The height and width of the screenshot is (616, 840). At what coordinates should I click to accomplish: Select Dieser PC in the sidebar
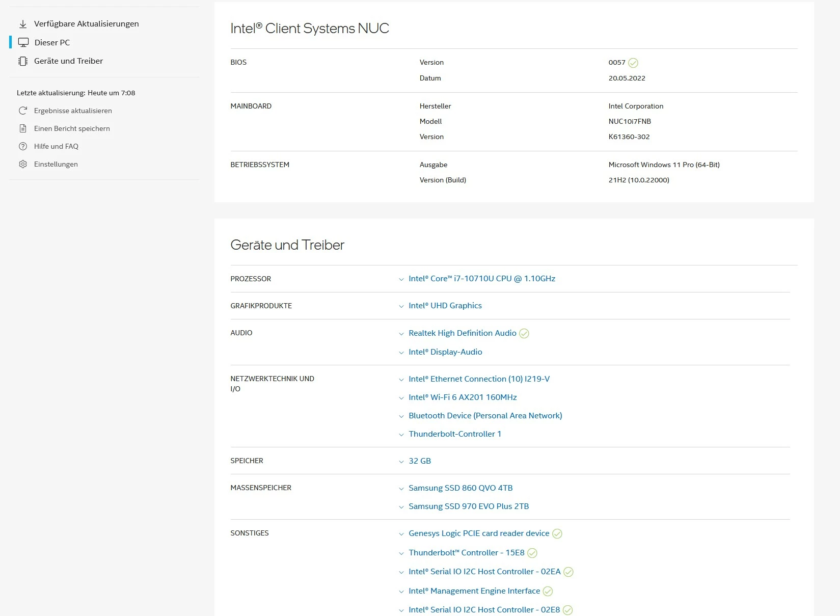coord(52,42)
